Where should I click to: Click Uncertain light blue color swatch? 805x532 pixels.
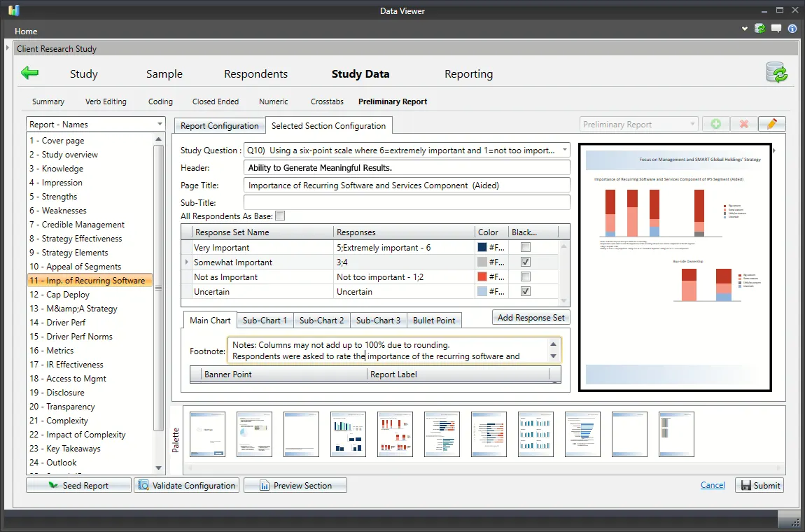(x=482, y=291)
